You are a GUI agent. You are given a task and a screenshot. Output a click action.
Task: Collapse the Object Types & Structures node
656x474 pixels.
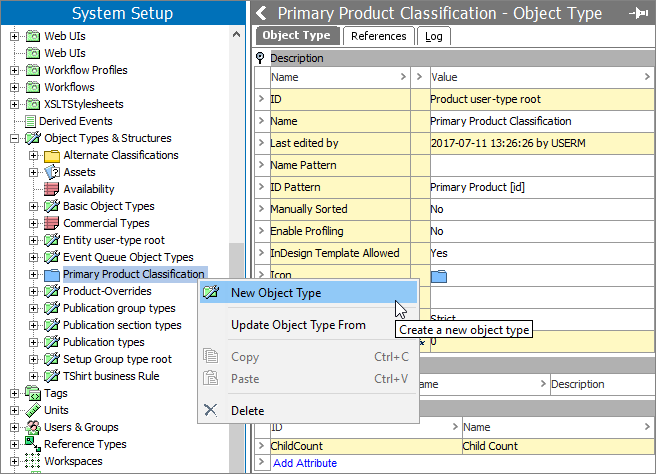pyautogui.click(x=14, y=138)
